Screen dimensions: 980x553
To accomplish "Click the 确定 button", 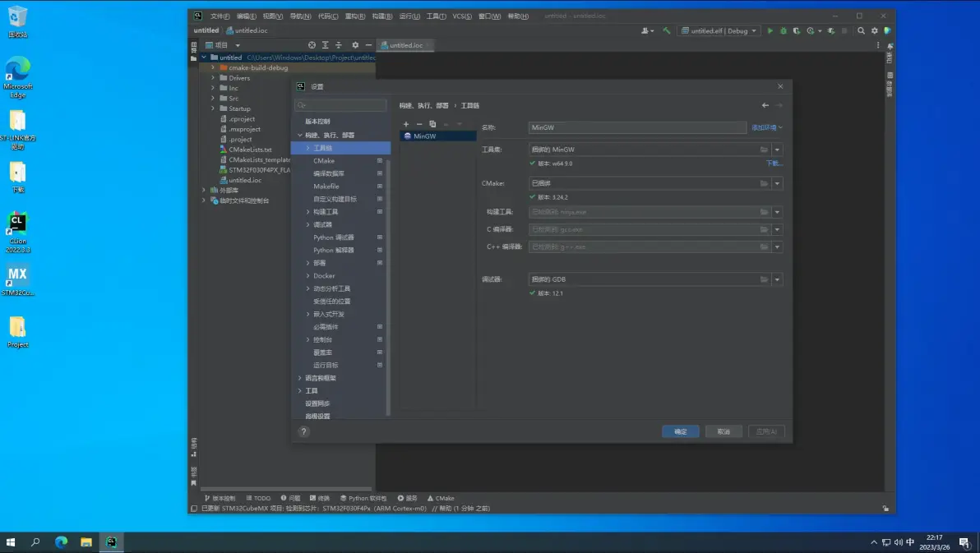I will pos(680,431).
